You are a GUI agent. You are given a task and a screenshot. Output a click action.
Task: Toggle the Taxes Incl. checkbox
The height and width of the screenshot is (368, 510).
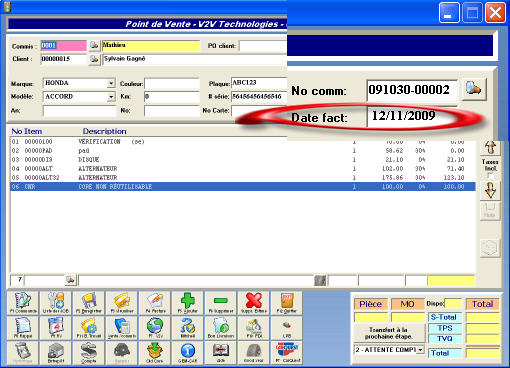490,176
